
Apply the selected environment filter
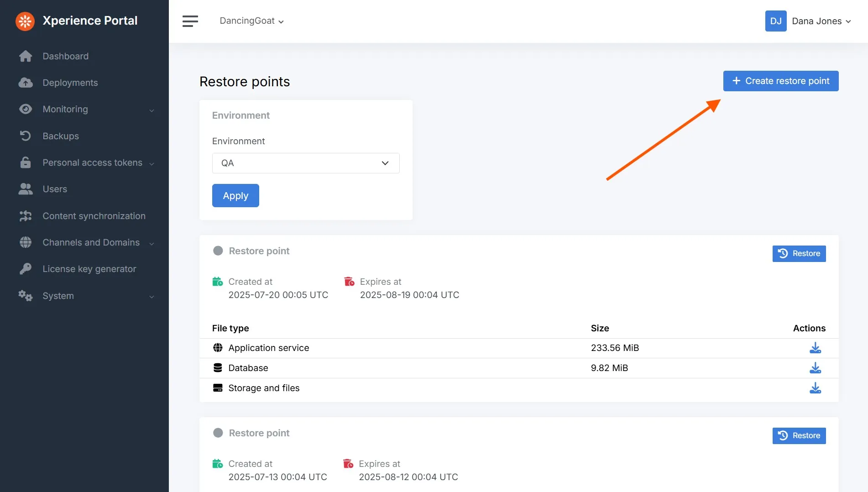click(235, 195)
